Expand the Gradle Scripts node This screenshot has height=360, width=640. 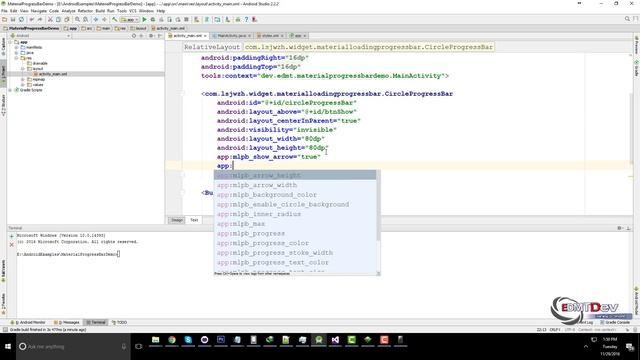click(x=11, y=90)
